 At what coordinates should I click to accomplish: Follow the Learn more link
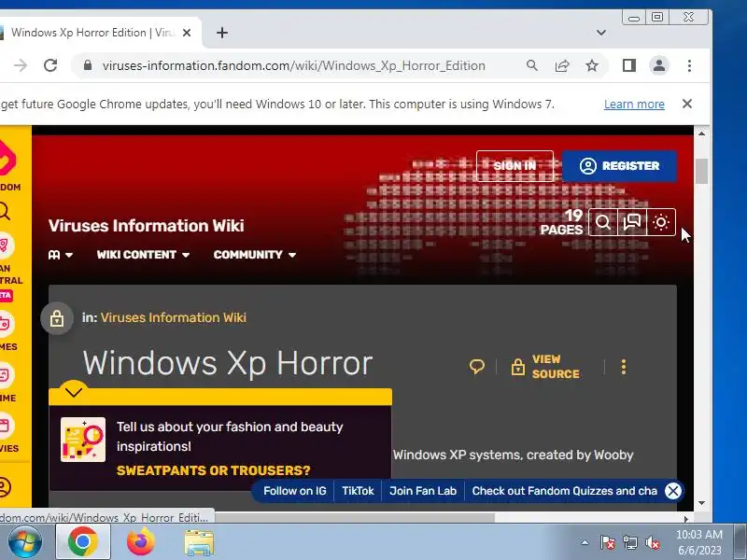(x=634, y=104)
